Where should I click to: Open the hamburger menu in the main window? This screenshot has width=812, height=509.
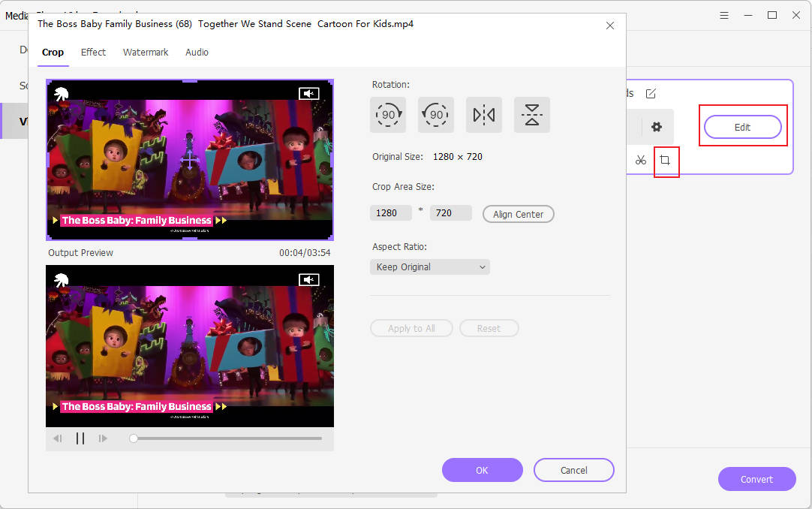tap(724, 16)
